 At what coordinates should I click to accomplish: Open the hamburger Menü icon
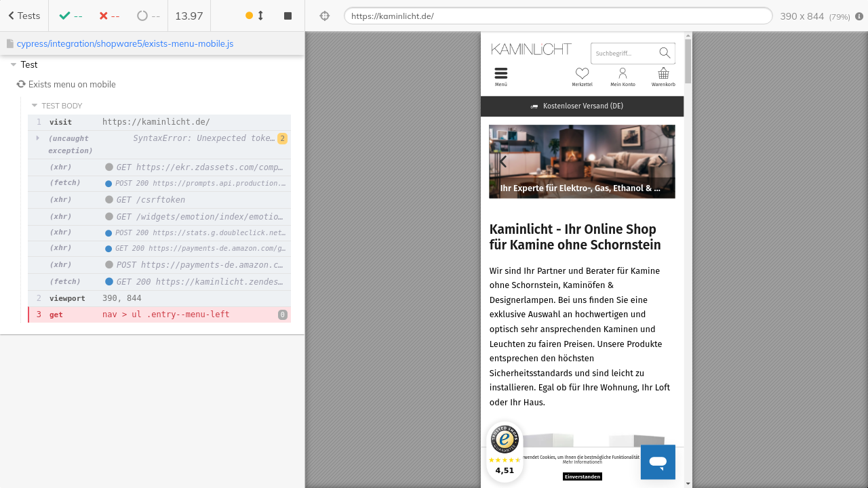pos(501,76)
